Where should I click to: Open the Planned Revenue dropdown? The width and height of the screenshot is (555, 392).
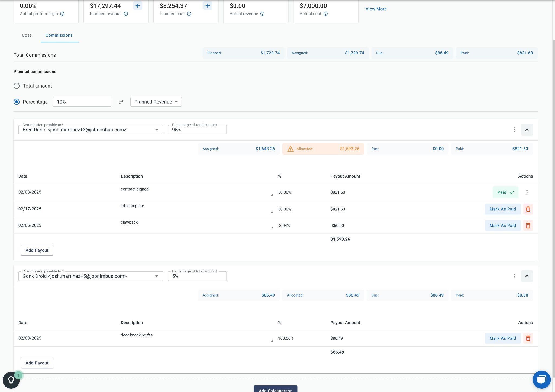(x=156, y=102)
